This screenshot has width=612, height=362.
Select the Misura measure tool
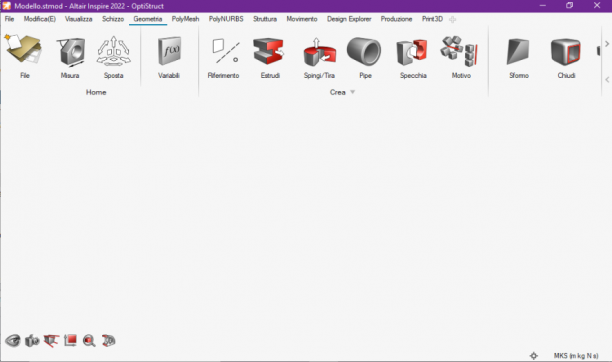(70, 51)
